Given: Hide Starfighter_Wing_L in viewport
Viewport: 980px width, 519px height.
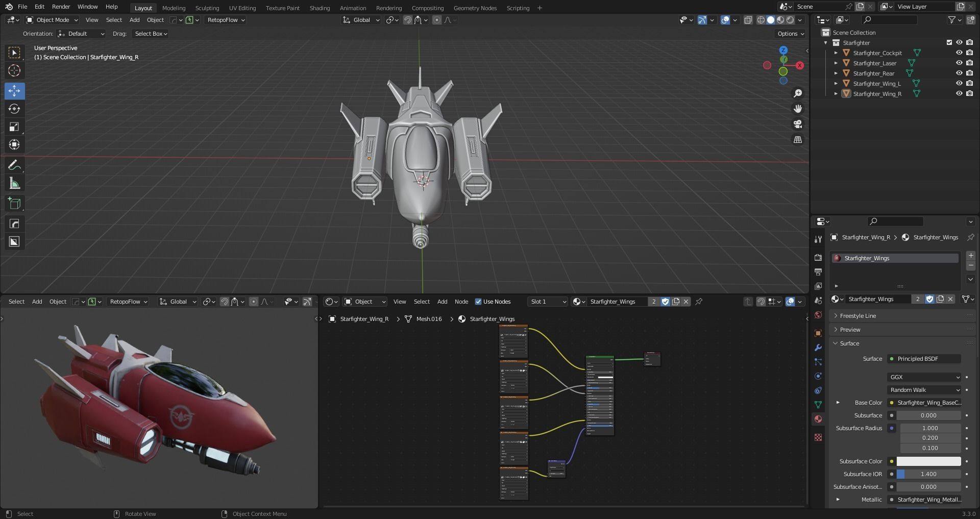Looking at the screenshot, I should pyautogui.click(x=959, y=83).
